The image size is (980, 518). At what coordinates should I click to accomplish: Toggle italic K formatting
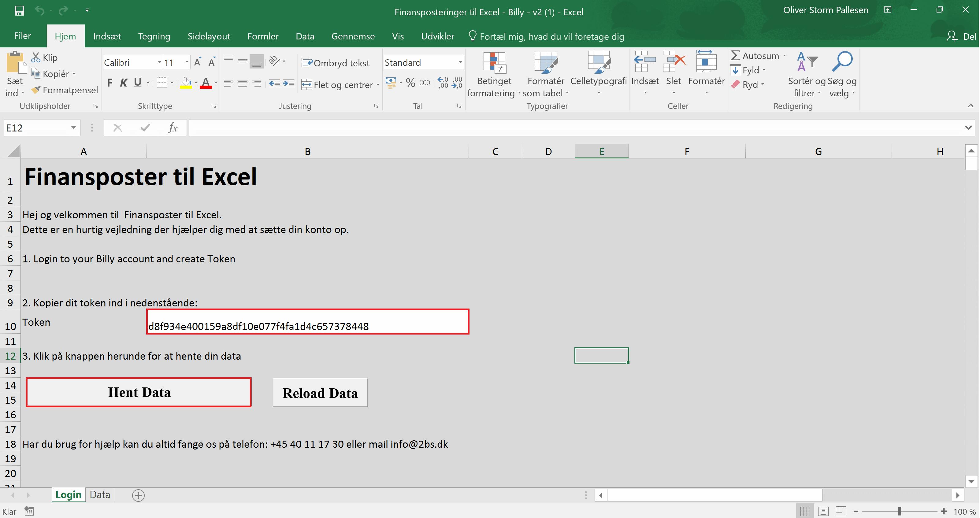click(124, 83)
